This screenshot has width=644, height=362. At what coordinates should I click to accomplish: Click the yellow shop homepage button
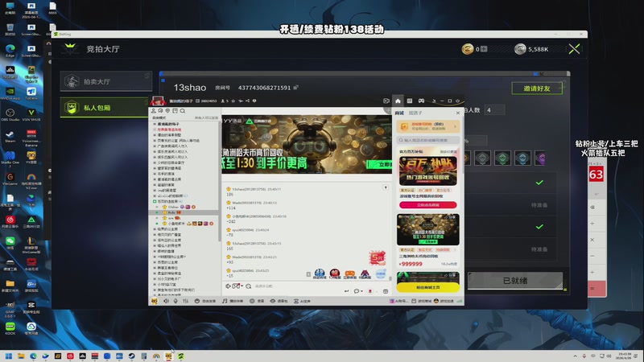(427, 287)
